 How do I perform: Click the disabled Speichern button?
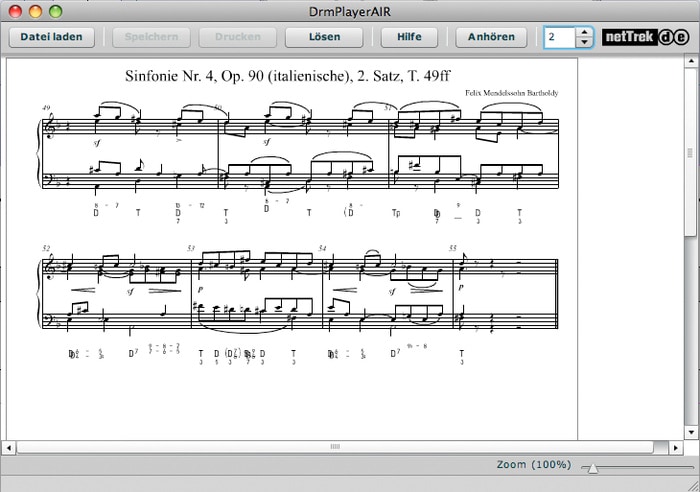pos(151,37)
